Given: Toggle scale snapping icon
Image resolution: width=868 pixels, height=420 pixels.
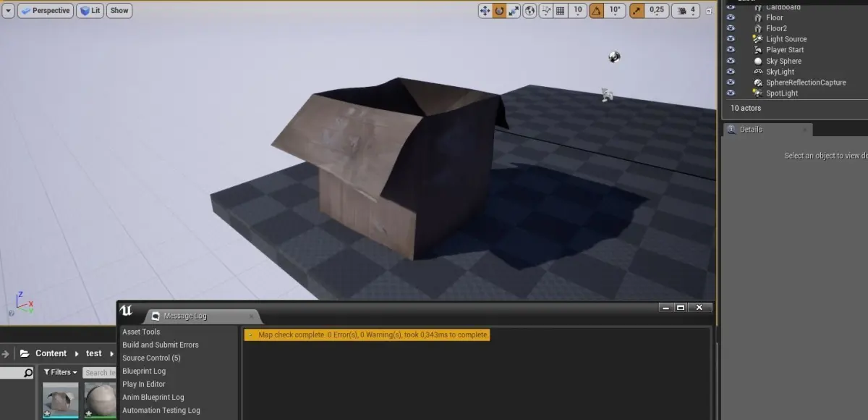Looking at the screenshot, I should point(637,11).
